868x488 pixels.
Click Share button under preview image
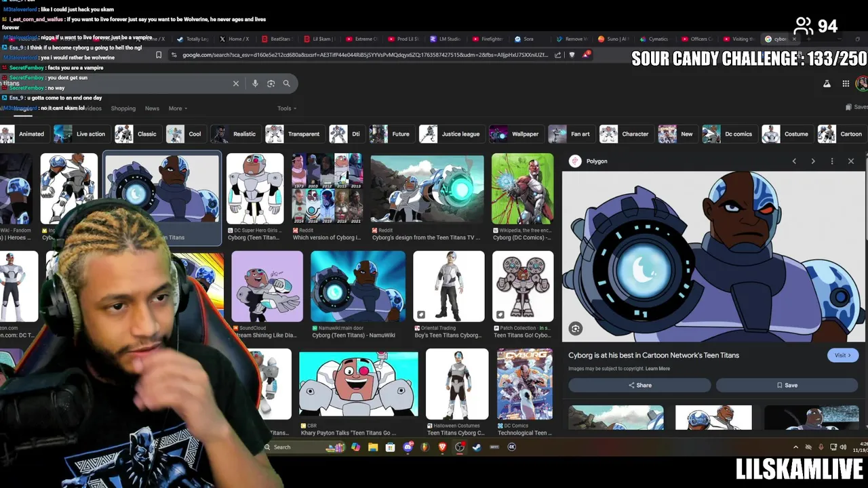pos(639,385)
